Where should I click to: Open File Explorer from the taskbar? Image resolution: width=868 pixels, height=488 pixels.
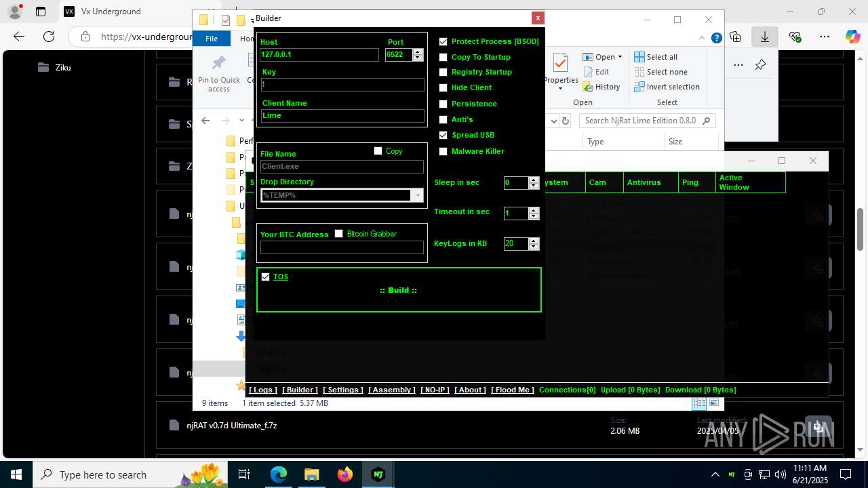pyautogui.click(x=311, y=474)
